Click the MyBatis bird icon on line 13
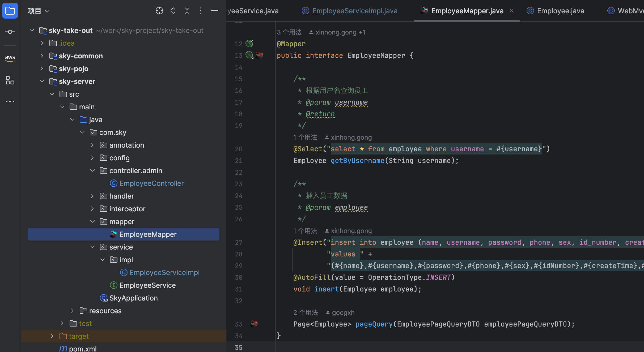The height and width of the screenshot is (352, 644). pos(259,55)
